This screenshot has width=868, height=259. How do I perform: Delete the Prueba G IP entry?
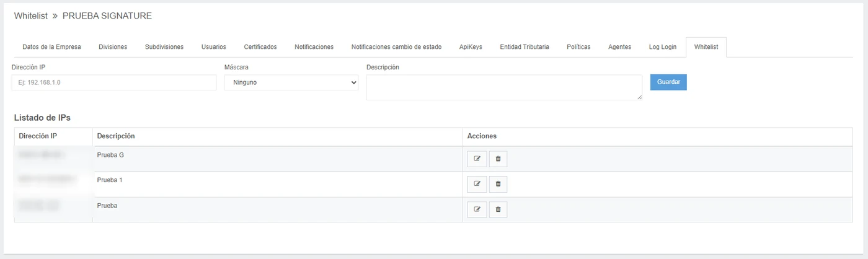tap(498, 159)
